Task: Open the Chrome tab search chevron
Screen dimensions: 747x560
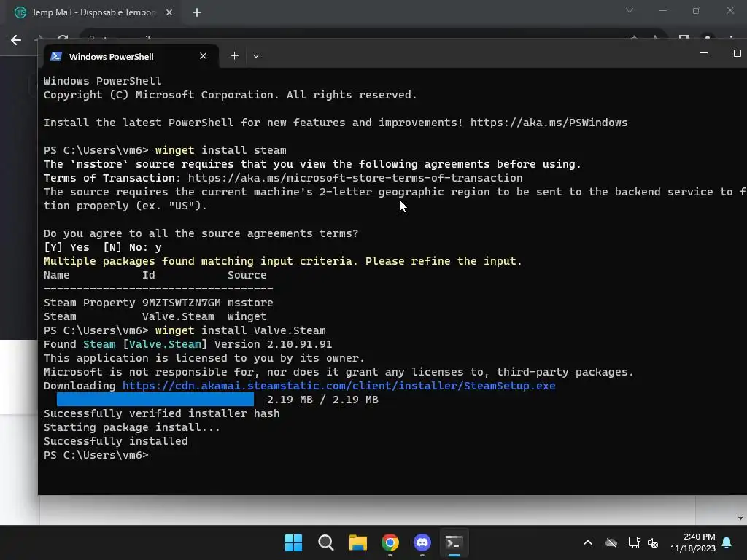Action: pyautogui.click(x=630, y=10)
